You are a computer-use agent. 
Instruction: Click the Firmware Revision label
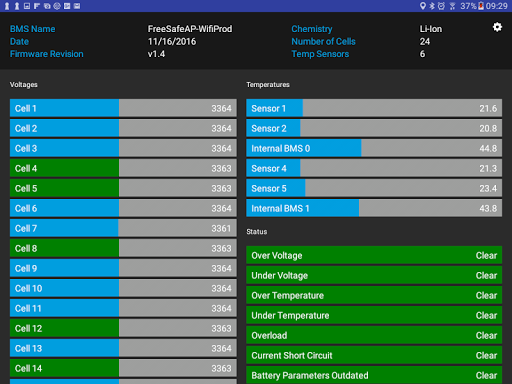pyautogui.click(x=47, y=54)
